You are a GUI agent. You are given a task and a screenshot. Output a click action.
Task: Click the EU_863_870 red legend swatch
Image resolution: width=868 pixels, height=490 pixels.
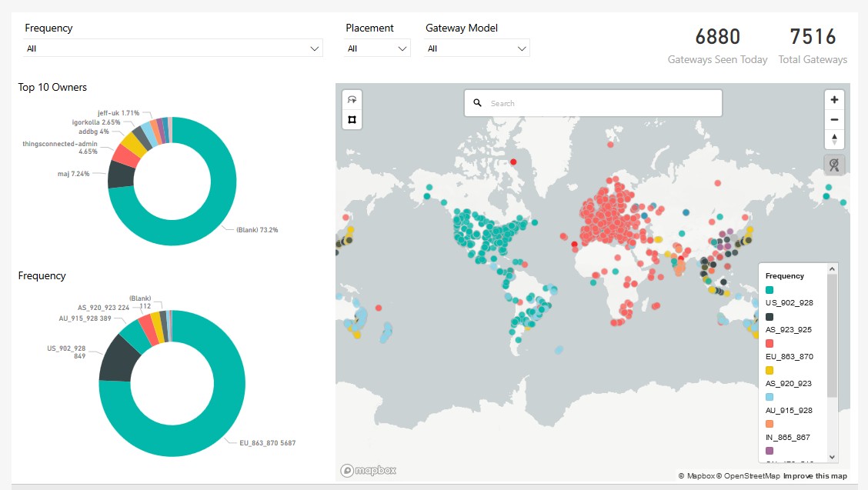point(770,343)
